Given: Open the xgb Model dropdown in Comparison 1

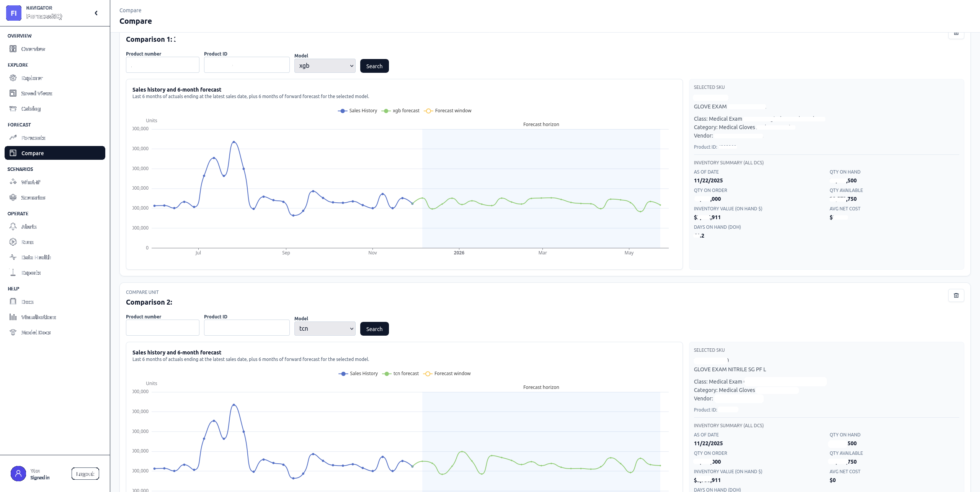Looking at the screenshot, I should [325, 66].
